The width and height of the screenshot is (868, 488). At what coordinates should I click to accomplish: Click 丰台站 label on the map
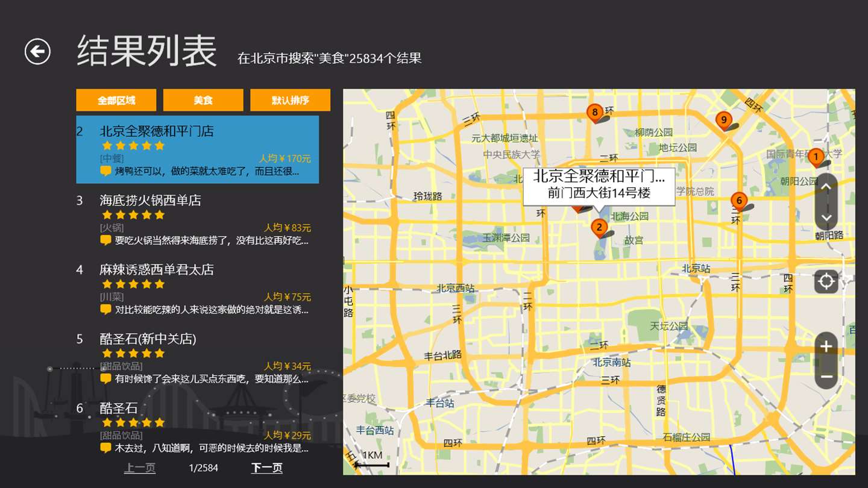(440, 402)
